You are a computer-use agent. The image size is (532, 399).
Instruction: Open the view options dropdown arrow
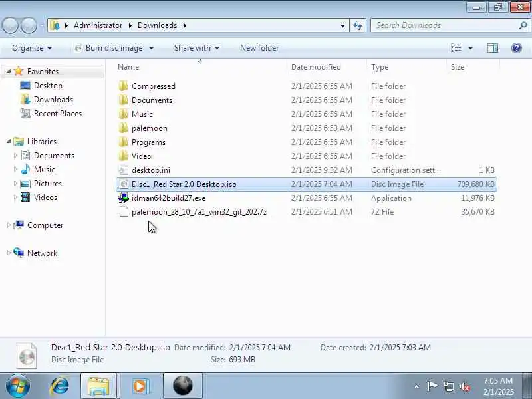click(471, 48)
